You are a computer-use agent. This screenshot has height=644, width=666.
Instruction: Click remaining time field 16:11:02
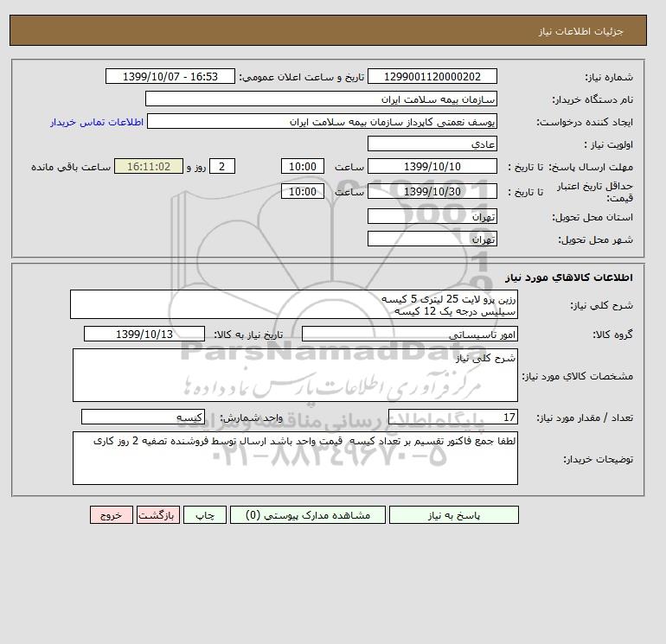point(149,167)
